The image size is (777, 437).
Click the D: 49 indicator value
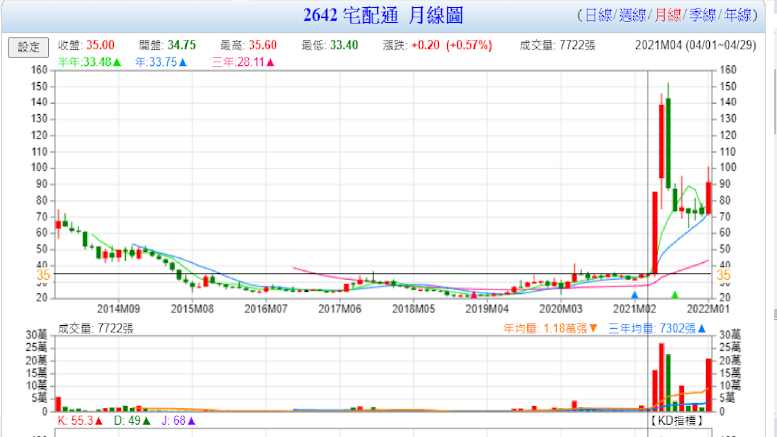coord(132,421)
